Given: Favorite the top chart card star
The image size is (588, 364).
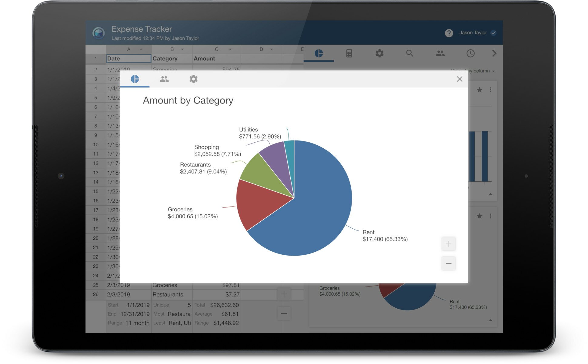Looking at the screenshot, I should (479, 90).
